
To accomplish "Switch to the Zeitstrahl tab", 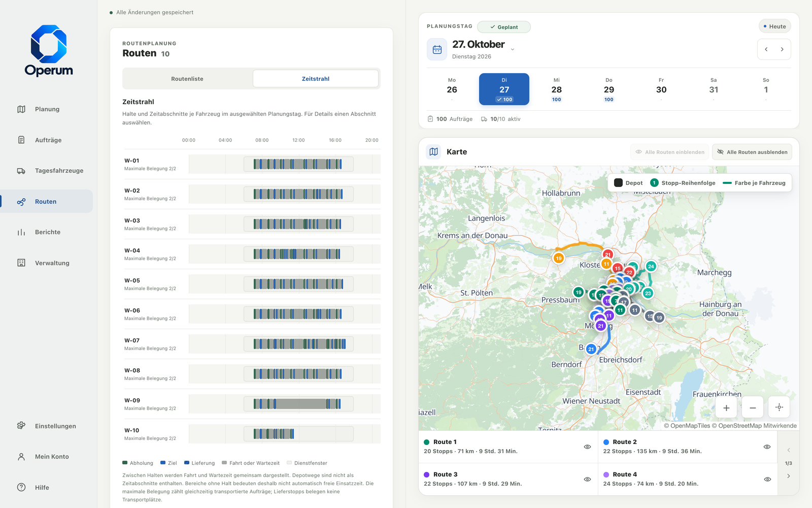I will pos(316,79).
